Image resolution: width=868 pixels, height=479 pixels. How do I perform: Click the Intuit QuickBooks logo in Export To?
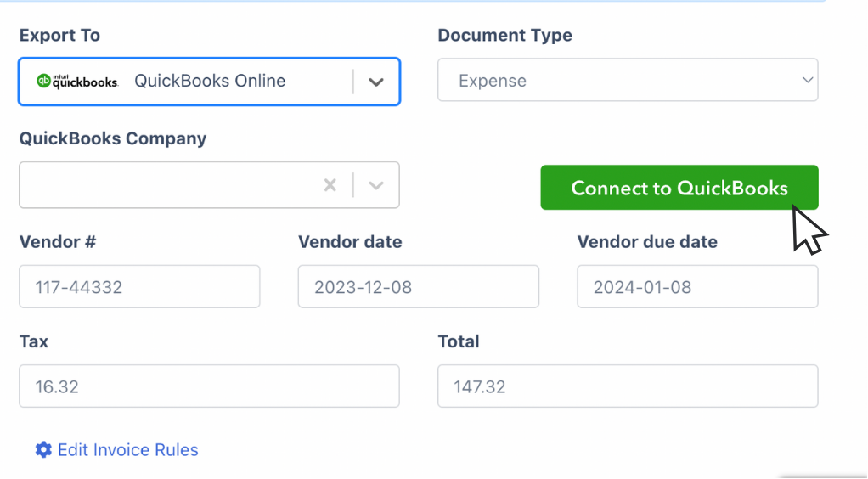[x=76, y=82]
